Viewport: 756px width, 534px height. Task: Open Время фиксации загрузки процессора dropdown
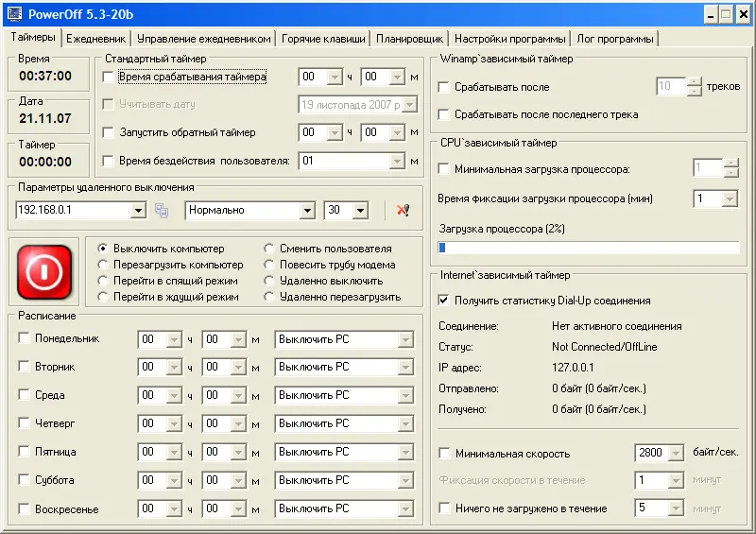point(730,198)
